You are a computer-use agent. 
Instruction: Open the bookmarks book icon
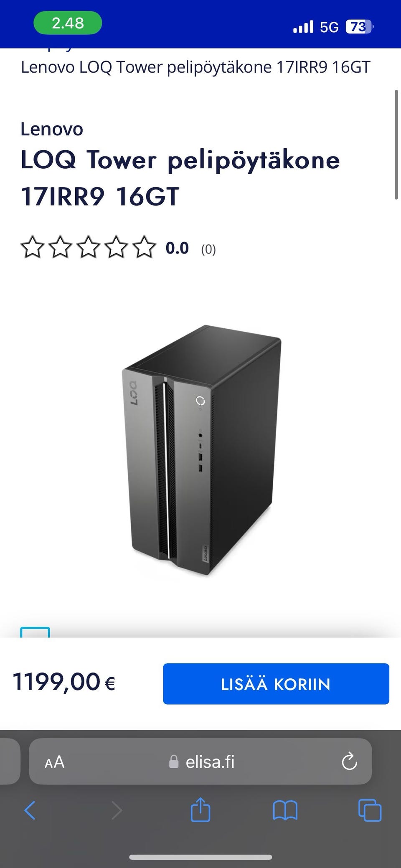tap(285, 810)
